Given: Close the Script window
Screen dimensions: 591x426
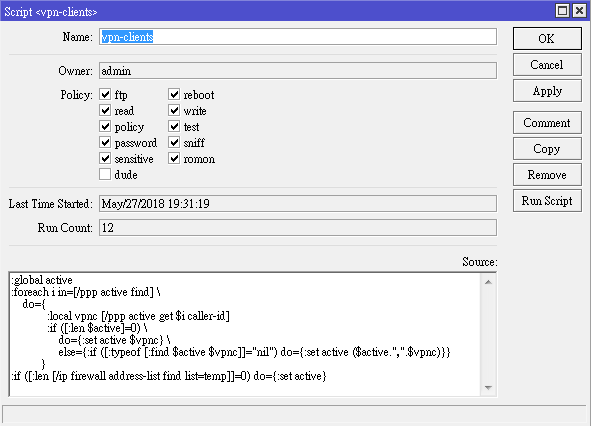Looking at the screenshot, I should 579,11.
